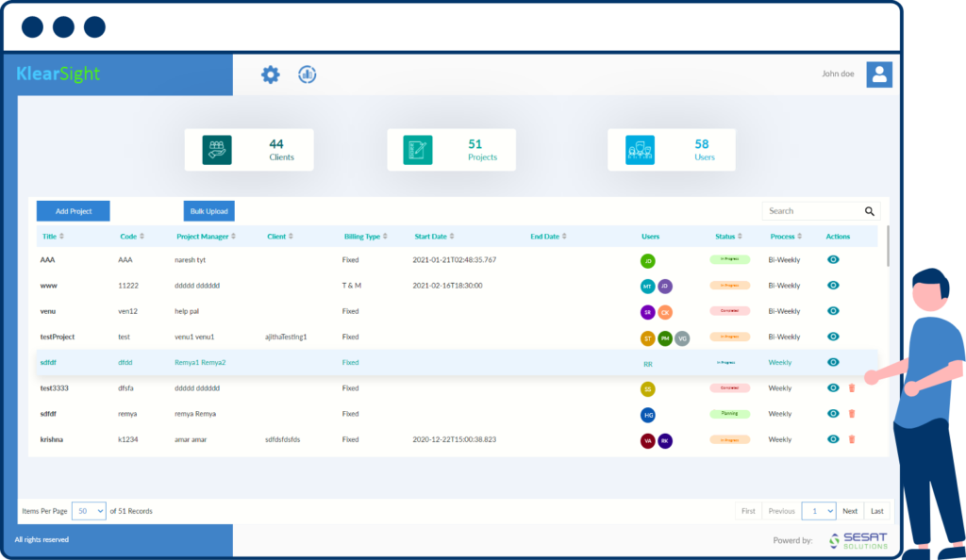Sort the table by Title column
This screenshot has width=966, height=560.
(52, 237)
